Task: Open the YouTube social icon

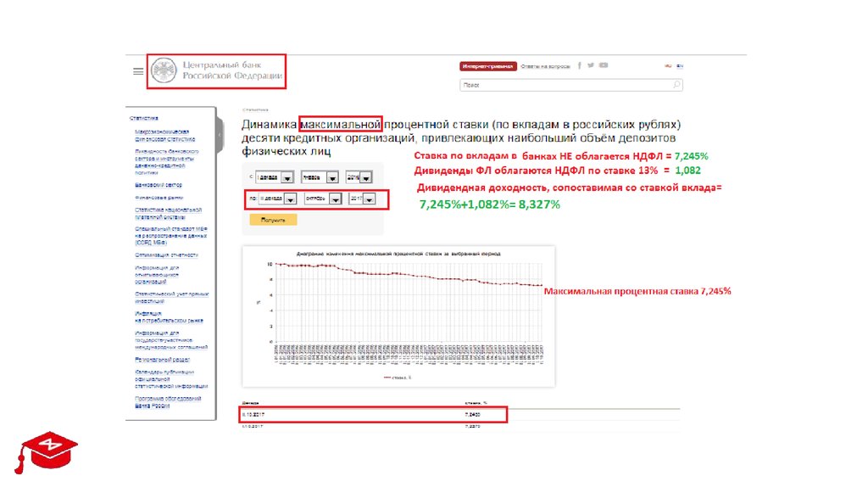Action: pos(603,65)
